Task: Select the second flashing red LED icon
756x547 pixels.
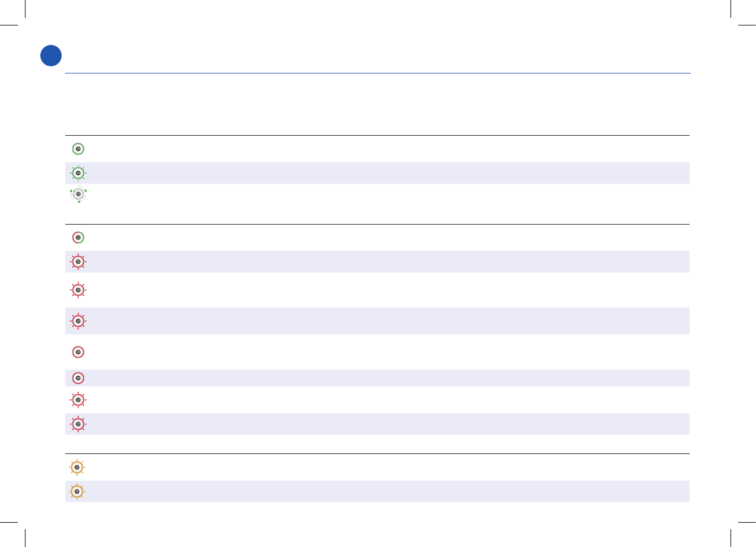Action: (x=78, y=290)
